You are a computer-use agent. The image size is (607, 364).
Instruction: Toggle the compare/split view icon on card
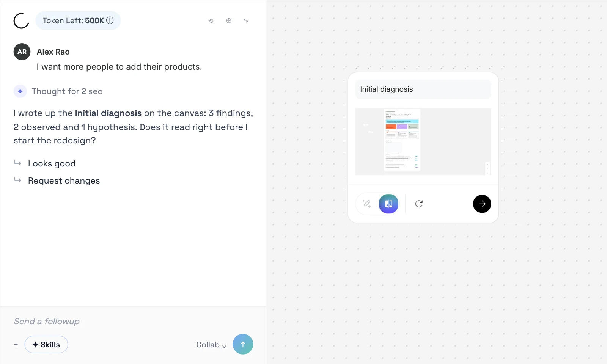tap(388, 204)
